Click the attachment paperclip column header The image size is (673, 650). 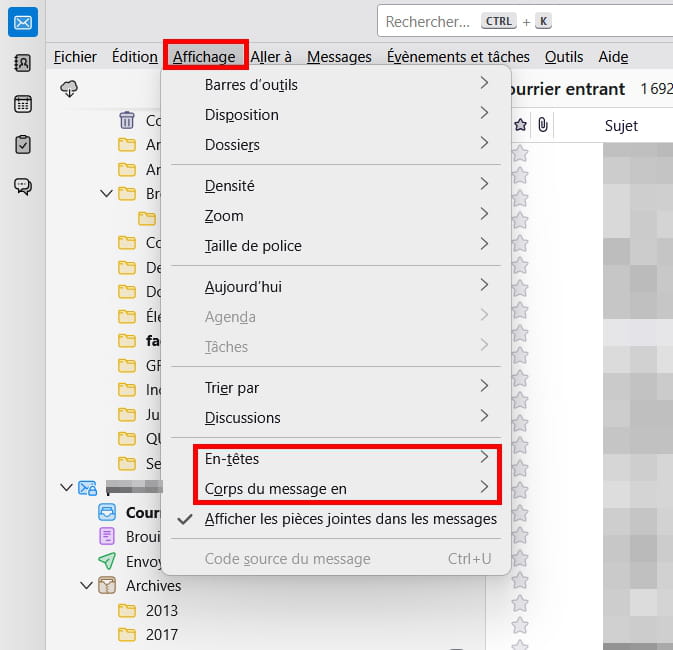tap(542, 125)
